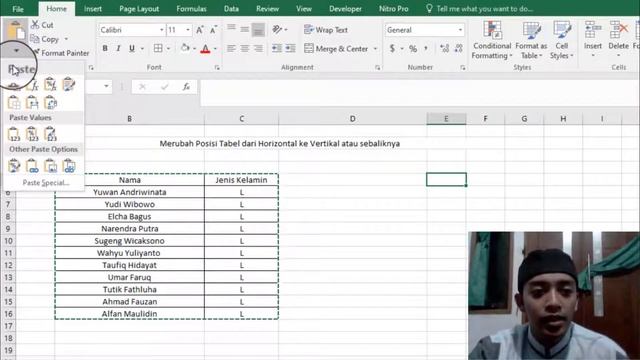Toggle Align Left

[231, 49]
